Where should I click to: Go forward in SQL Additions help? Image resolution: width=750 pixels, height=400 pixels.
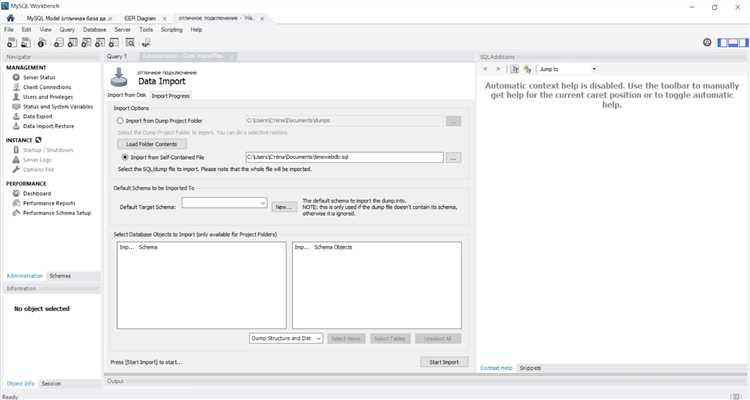point(498,69)
